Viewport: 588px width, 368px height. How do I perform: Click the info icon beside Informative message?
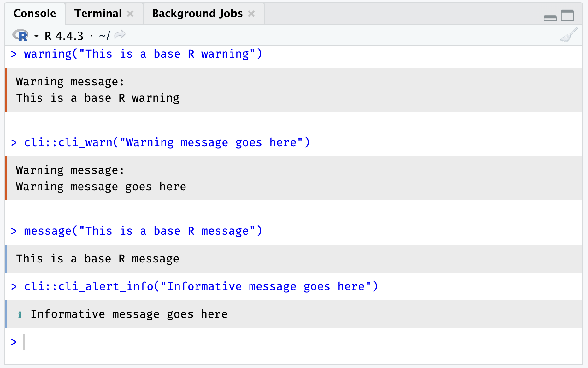click(20, 315)
